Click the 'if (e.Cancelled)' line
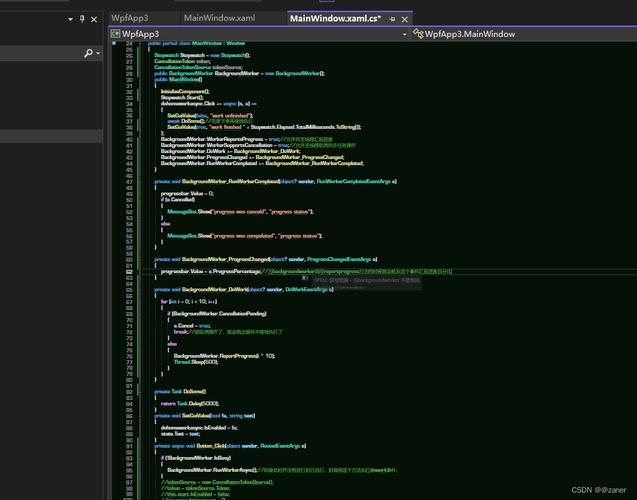This screenshot has width=637, height=500. pyautogui.click(x=178, y=199)
